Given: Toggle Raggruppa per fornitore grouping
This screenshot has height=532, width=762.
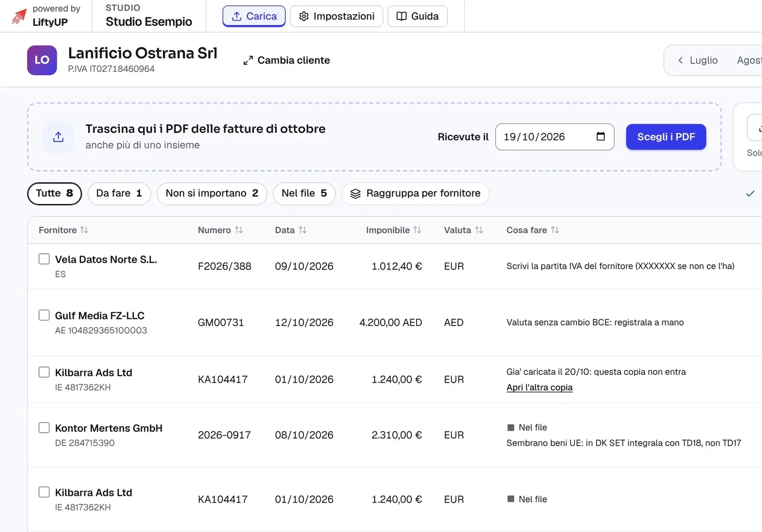Looking at the screenshot, I should coord(416,194).
